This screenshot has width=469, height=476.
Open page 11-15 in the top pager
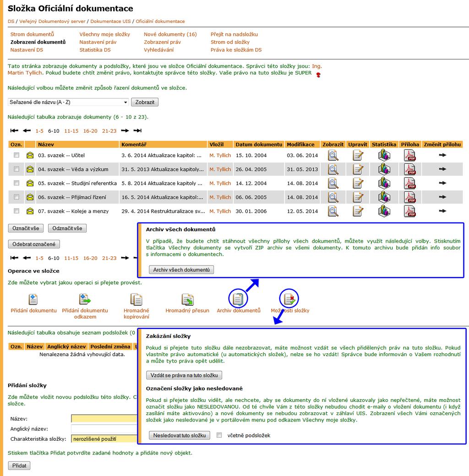click(71, 131)
